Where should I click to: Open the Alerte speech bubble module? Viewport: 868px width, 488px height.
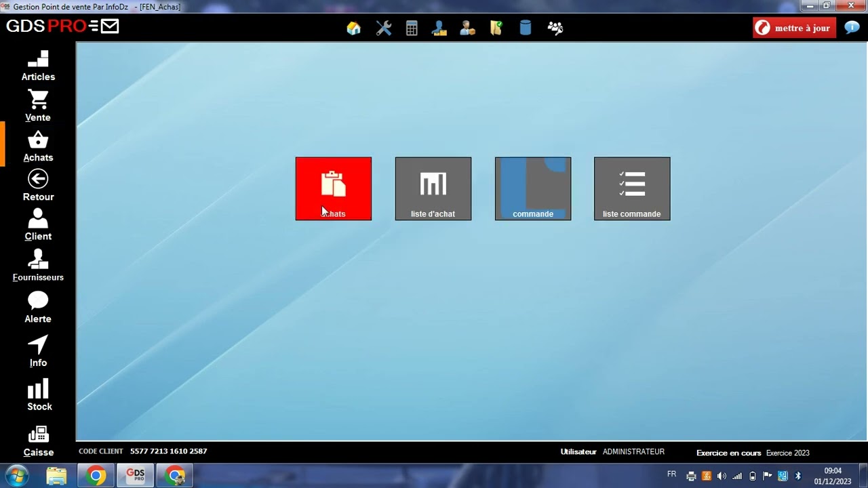click(38, 308)
